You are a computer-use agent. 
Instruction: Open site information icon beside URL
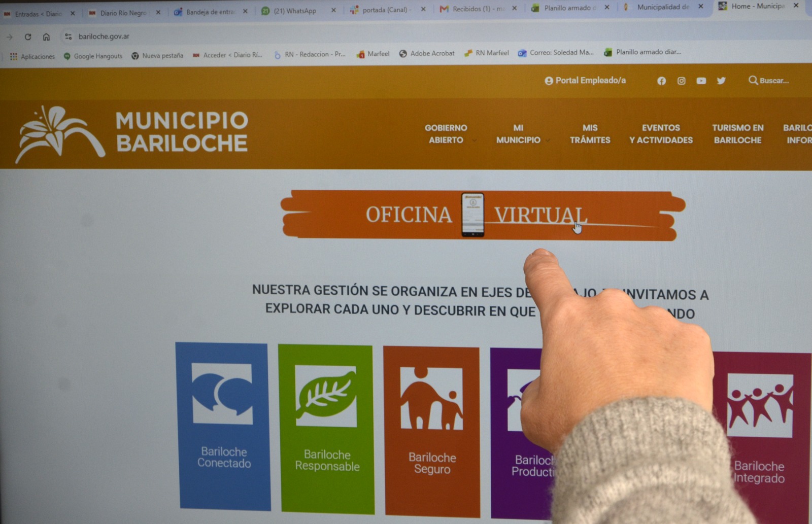68,37
